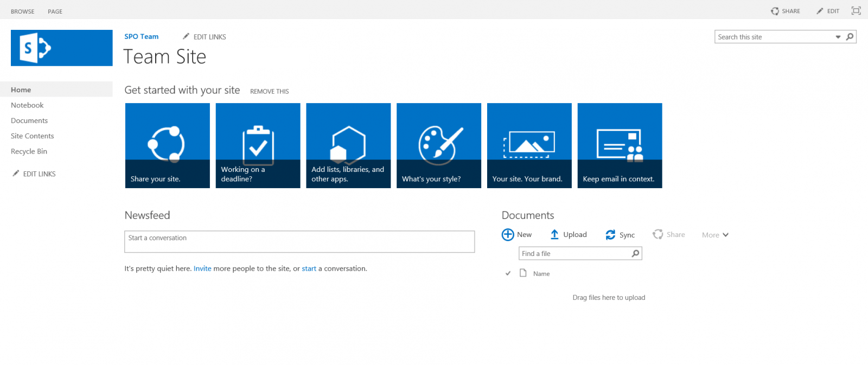
Task: Open Notebook from the left navigation
Action: (x=27, y=105)
